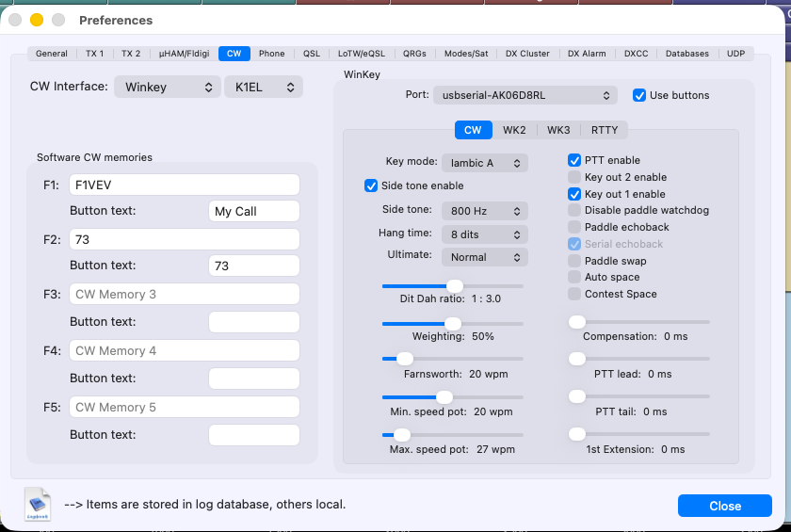Select the usbserial port dropdown
791x532 pixels.
coord(525,95)
